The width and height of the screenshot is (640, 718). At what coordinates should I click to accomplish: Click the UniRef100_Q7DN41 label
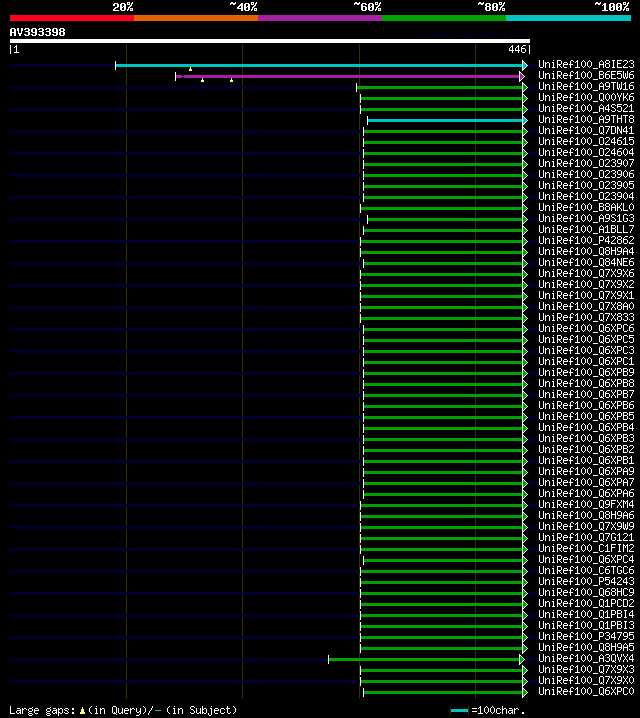coord(586,131)
